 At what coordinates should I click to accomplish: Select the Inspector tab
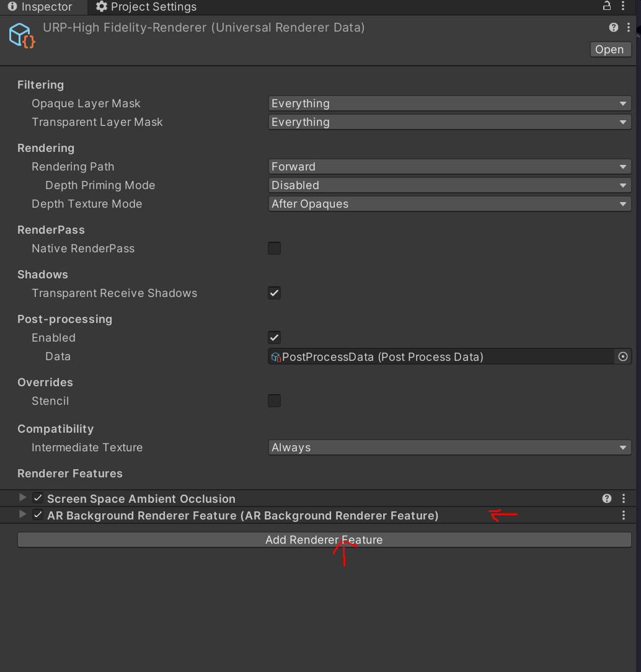40,7
